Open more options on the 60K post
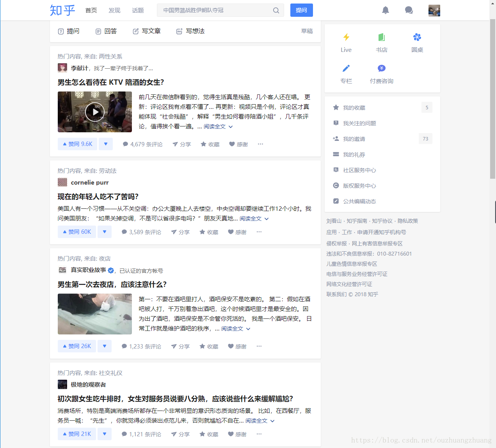This screenshot has height=448, width=496. (x=259, y=232)
